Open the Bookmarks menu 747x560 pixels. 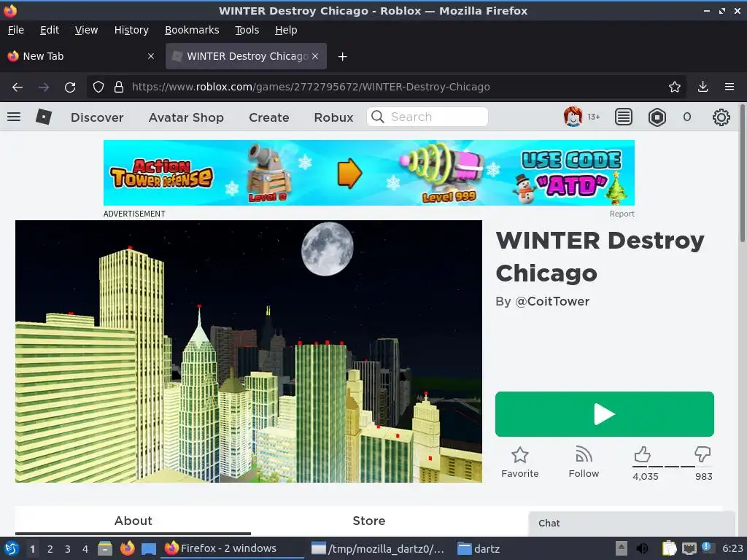pyautogui.click(x=192, y=30)
